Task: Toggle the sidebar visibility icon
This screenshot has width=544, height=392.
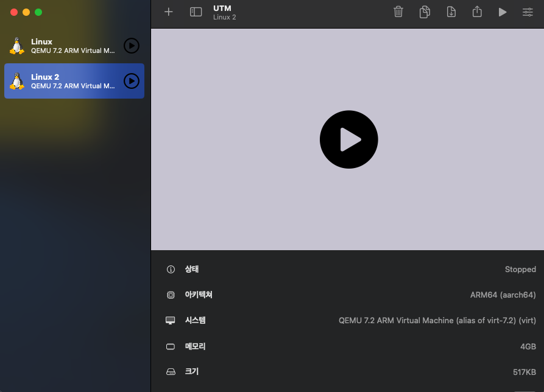Action: 196,12
